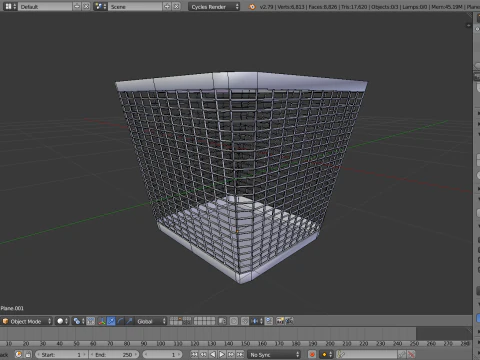Open the pivot point selector
Screen dimensions: 480x360
[79, 321]
